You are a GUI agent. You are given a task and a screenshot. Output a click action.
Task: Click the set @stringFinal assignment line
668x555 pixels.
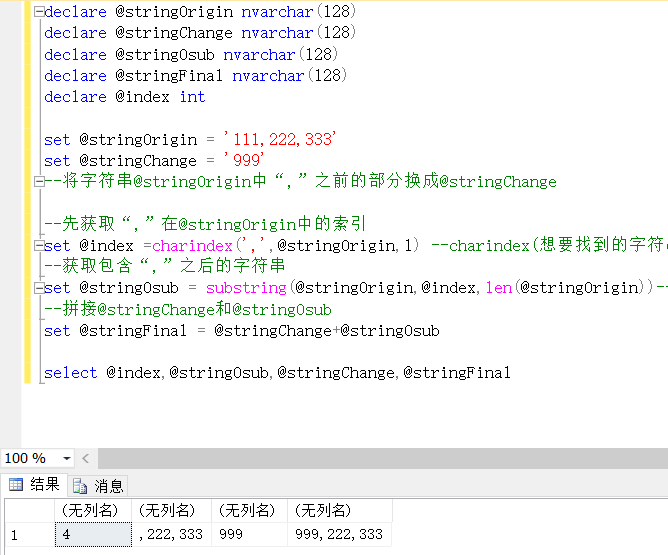(242, 331)
